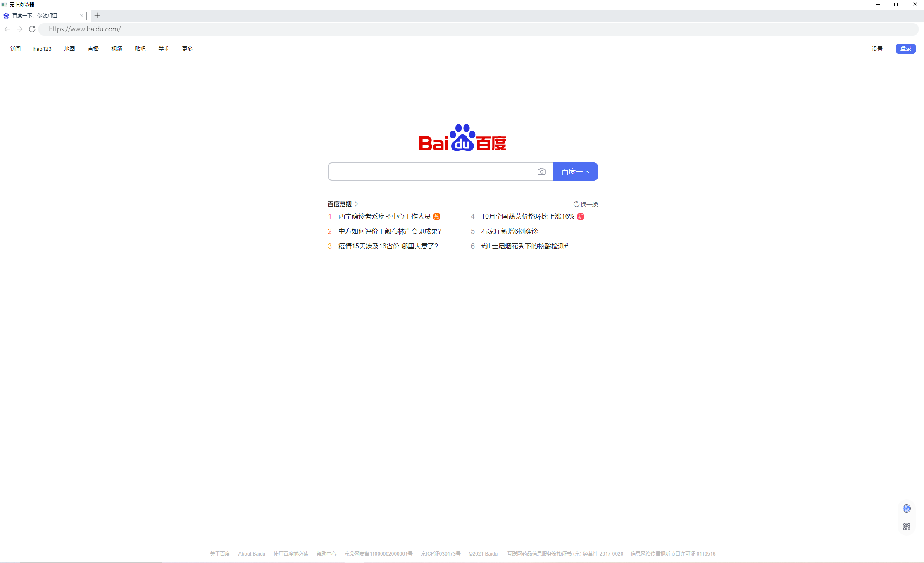The height and width of the screenshot is (563, 924).
Task: Refresh hot searches with 换一换
Action: 585,204
